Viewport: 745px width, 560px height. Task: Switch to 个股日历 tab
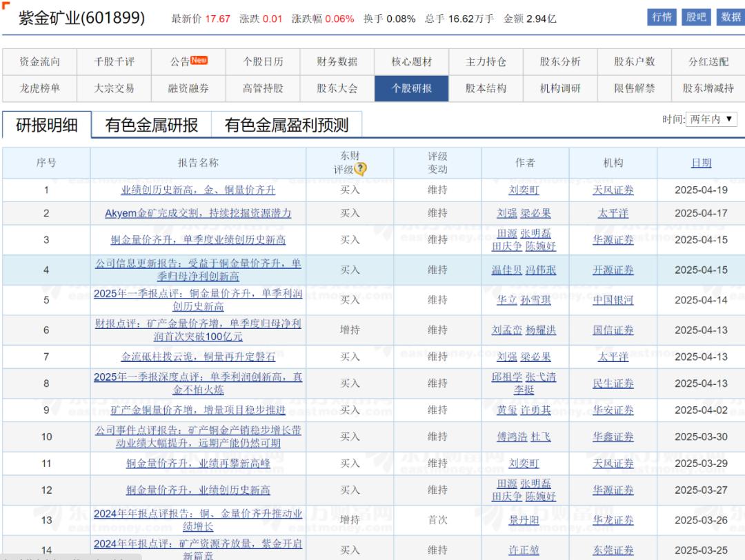(263, 62)
